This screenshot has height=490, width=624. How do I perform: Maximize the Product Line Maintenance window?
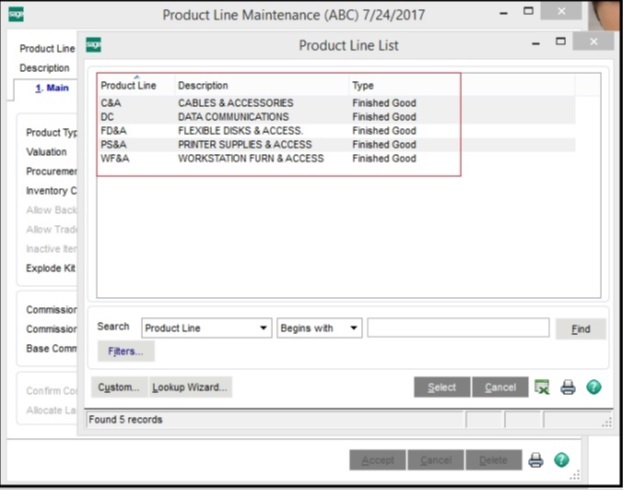pyautogui.click(x=528, y=11)
